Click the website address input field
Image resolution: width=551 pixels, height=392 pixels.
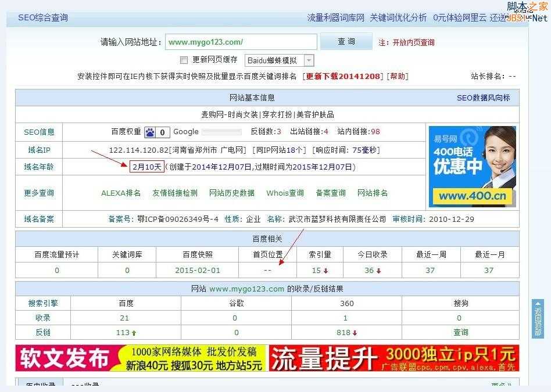click(x=241, y=41)
